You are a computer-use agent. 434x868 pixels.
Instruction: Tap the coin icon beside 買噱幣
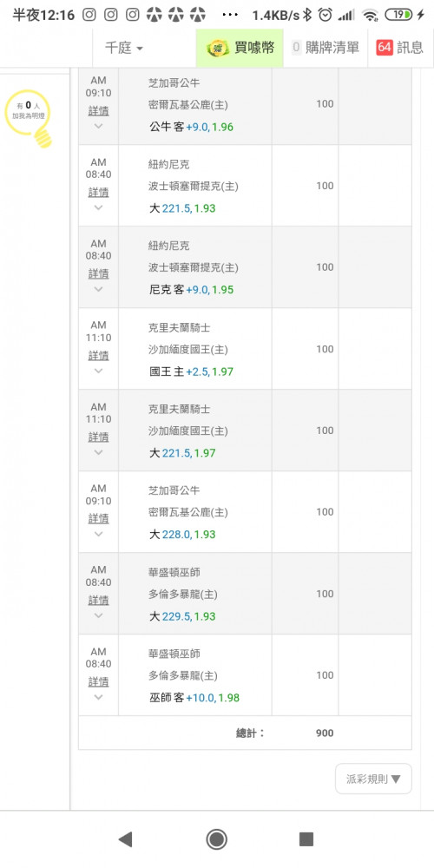click(x=218, y=48)
